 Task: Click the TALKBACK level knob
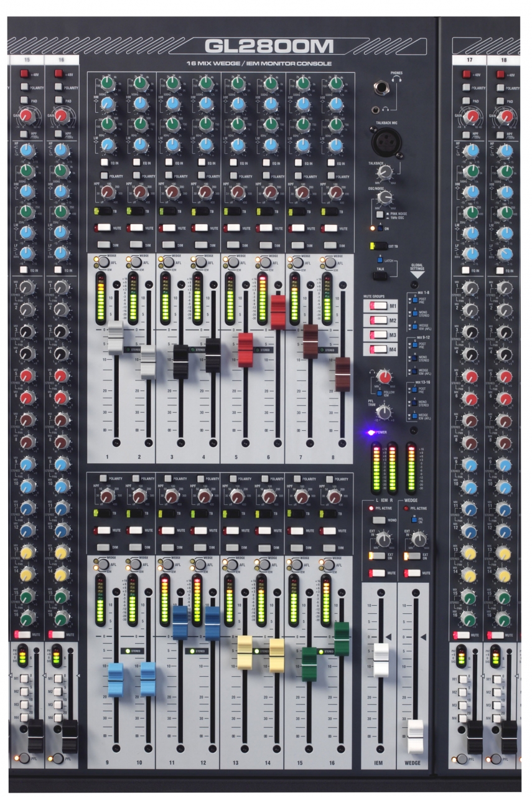385,172
